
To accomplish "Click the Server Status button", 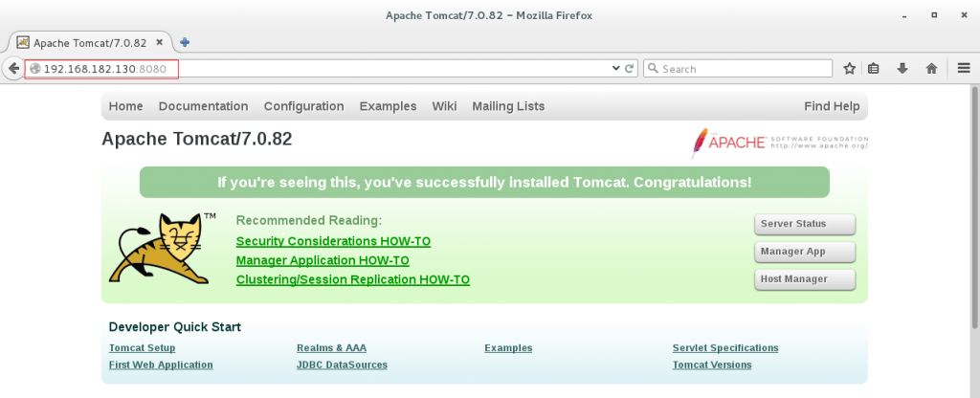I will click(x=805, y=224).
